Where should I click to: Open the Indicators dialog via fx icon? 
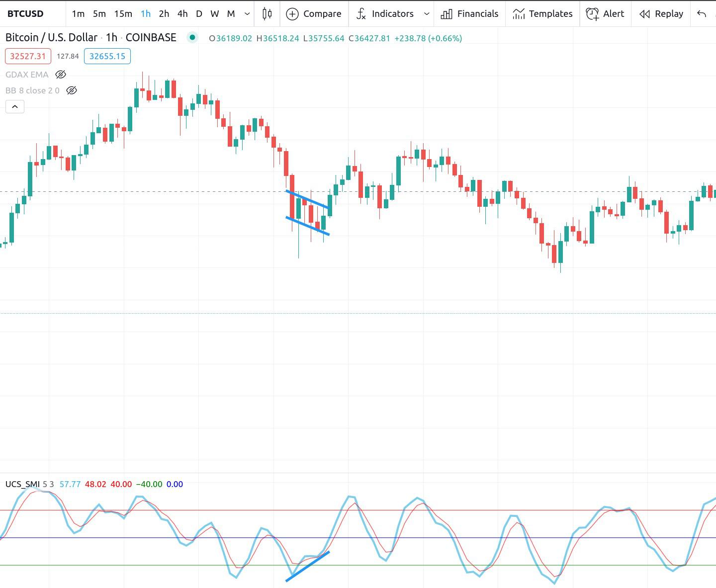click(361, 13)
